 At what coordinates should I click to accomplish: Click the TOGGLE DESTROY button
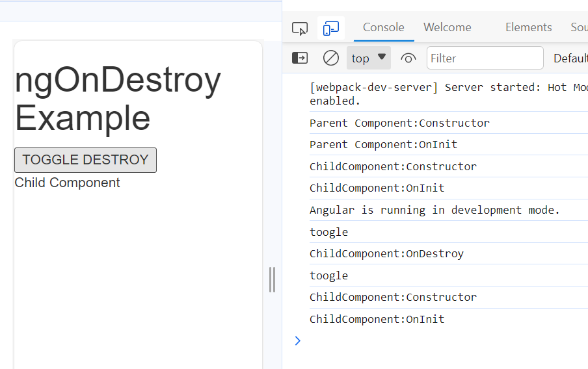(85, 160)
